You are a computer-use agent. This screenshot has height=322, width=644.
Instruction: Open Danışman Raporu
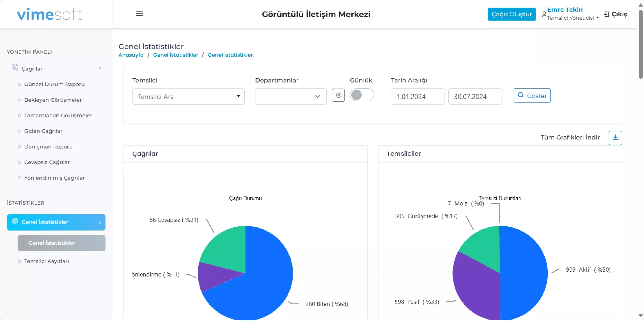[x=48, y=146]
